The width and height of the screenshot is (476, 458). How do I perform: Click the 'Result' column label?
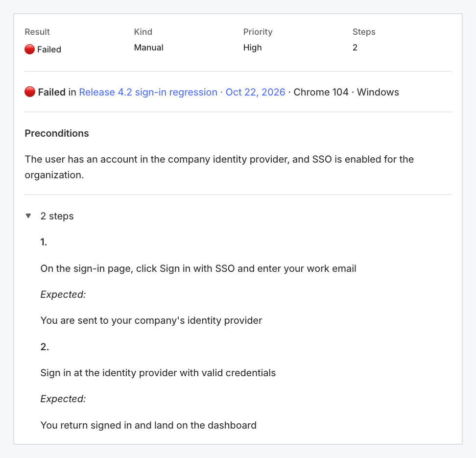(x=37, y=32)
